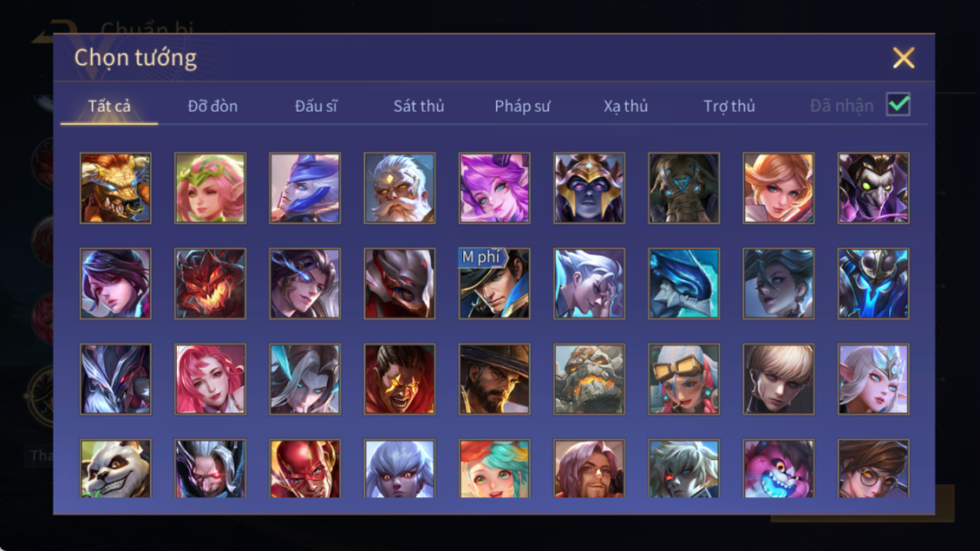The image size is (980, 551).
Task: Pick the red Flash hero portrait
Action: tap(305, 469)
